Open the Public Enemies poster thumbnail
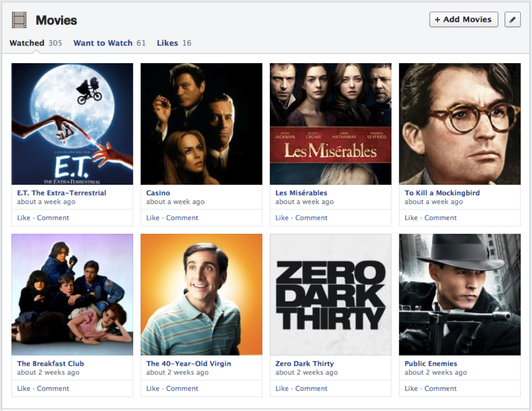 coord(459,294)
